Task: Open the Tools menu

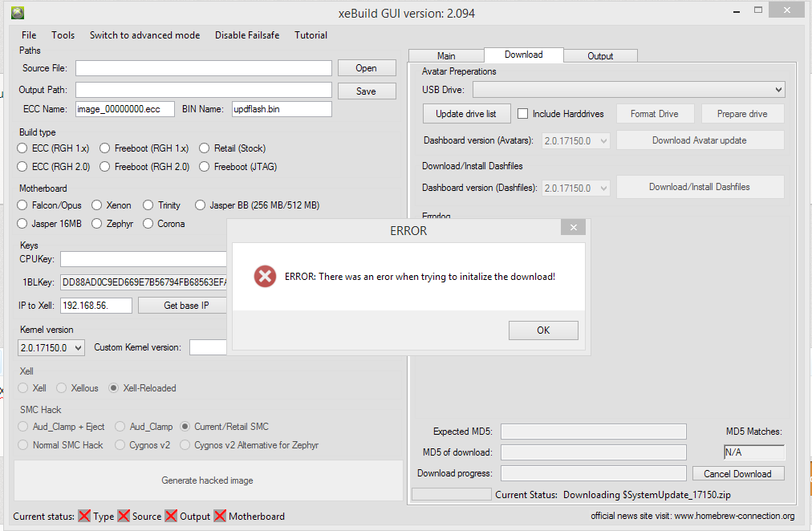Action: [x=63, y=35]
